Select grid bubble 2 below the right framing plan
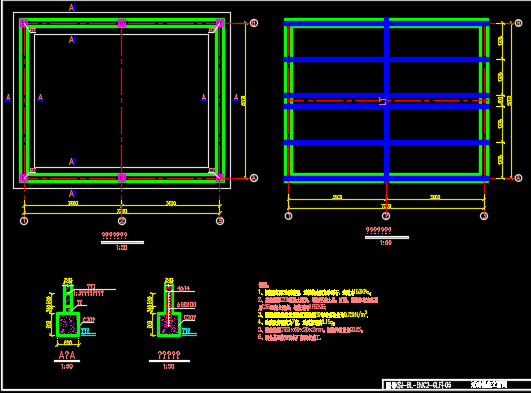Image resolution: width=531 pixels, height=393 pixels. point(386,216)
